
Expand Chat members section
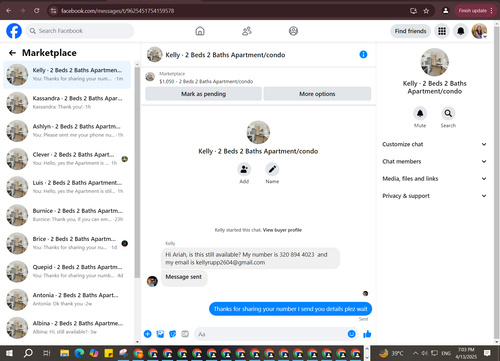434,161
